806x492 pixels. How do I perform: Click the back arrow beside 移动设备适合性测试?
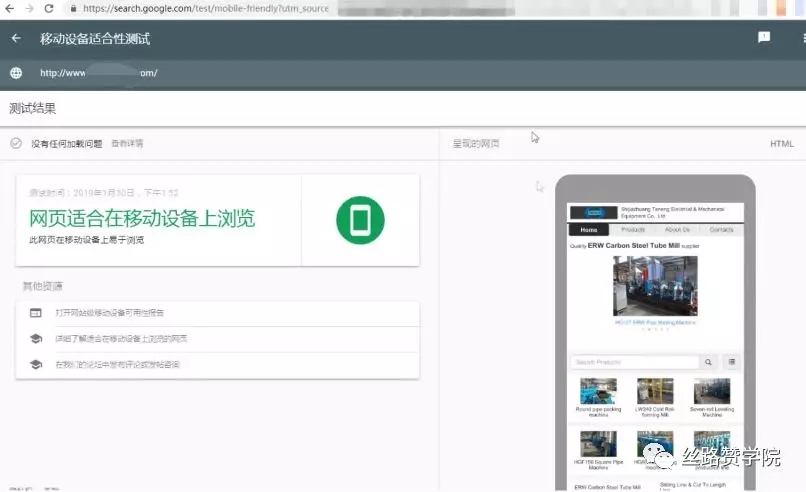16,38
